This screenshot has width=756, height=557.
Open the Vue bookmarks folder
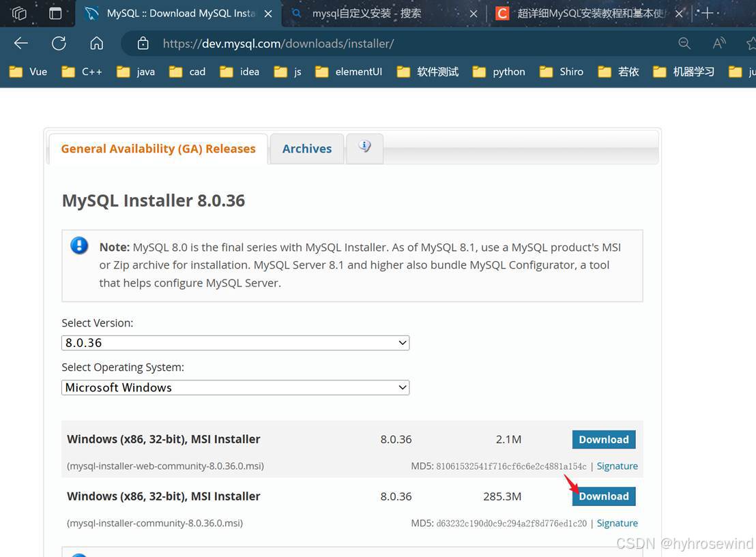coord(29,72)
